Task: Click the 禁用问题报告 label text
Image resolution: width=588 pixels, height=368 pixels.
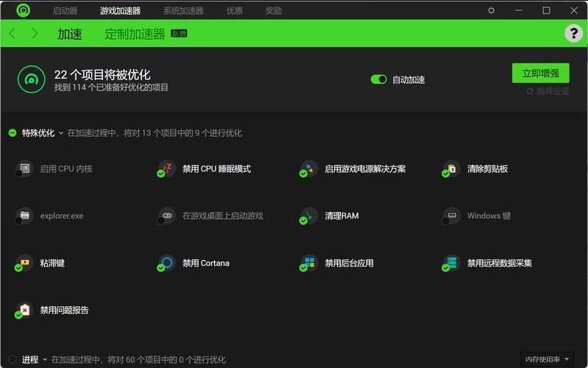Action: 64,310
